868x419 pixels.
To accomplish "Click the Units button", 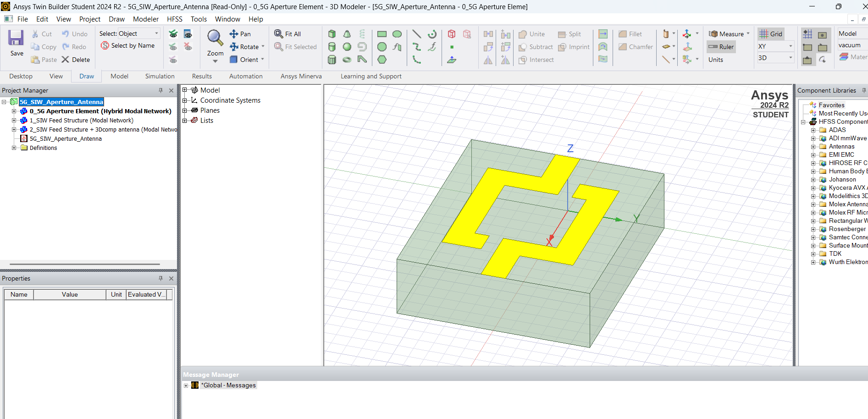I will (x=716, y=60).
